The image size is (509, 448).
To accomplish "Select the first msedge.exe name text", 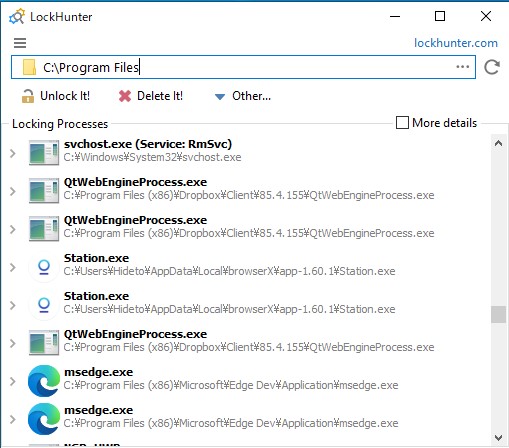I will [98, 372].
